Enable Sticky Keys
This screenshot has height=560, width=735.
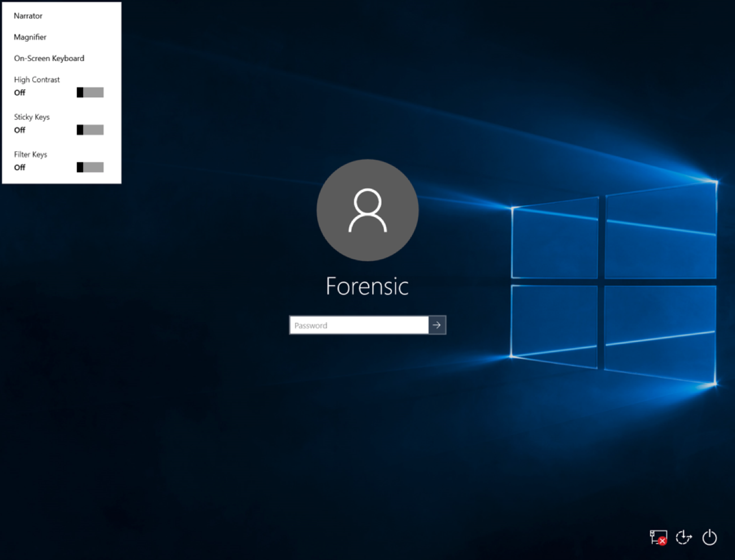[90, 129]
